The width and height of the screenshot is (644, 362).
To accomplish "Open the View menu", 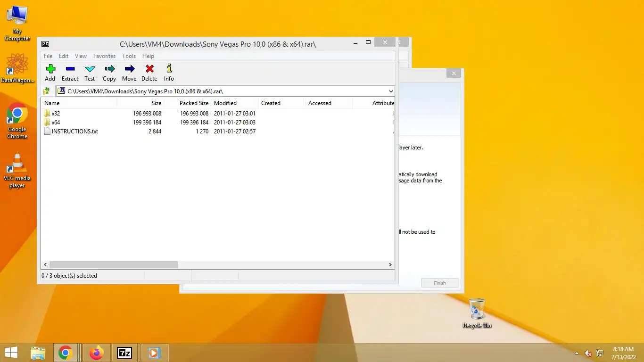I will (x=81, y=56).
